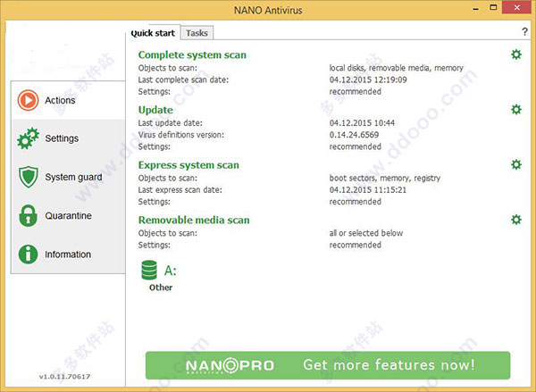Open Express system scan settings gear
The image size is (536, 392).
click(516, 164)
